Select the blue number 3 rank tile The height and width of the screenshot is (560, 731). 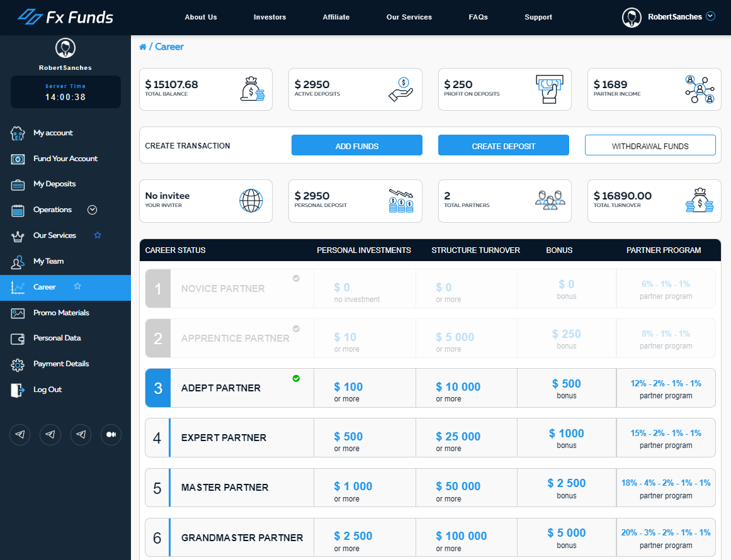pyautogui.click(x=158, y=388)
